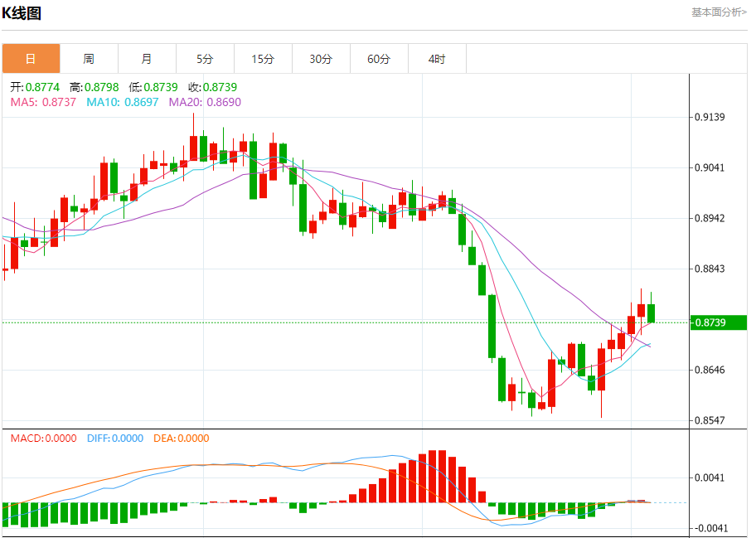The width and height of the screenshot is (756, 538).
Task: Switch to the 月 monthly tab
Action: point(147,59)
